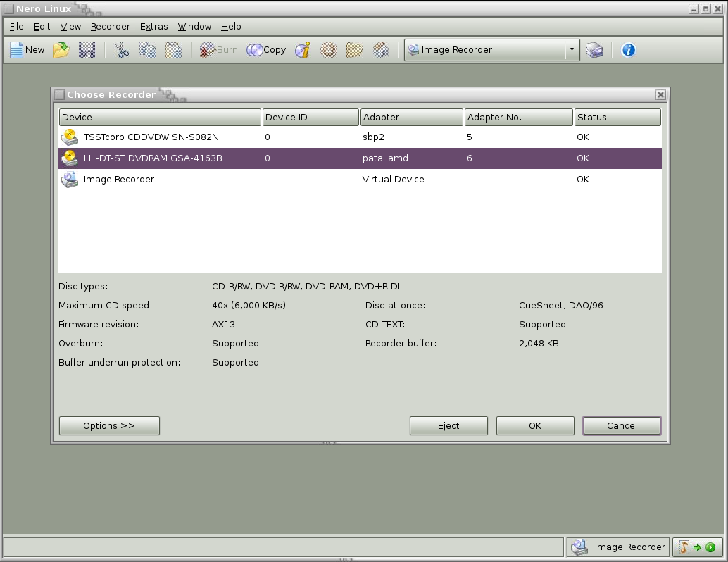
Task: Click the Nero Linux window menu square
Action: tap(9, 9)
